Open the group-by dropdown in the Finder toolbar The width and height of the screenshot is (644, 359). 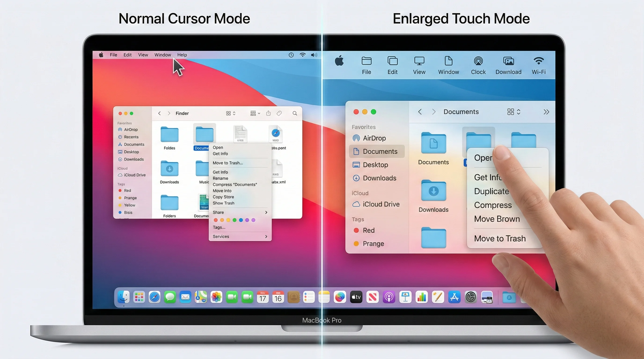coord(255,113)
